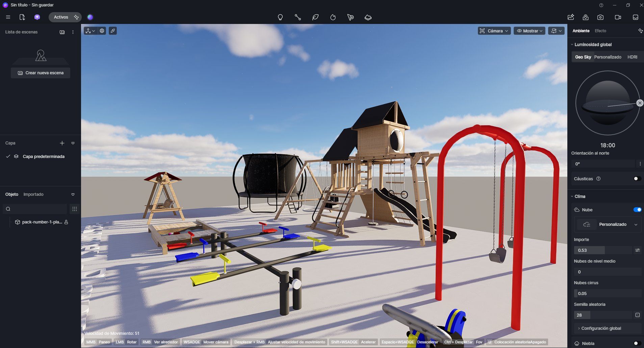The height and width of the screenshot is (348, 644).
Task: Select the leaf vegetation tool
Action: 315,17
